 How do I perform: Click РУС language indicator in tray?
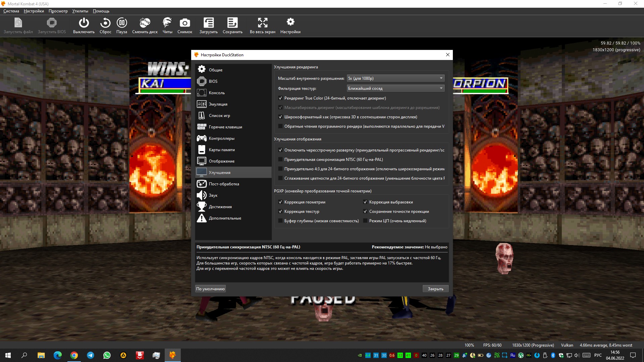click(598, 355)
